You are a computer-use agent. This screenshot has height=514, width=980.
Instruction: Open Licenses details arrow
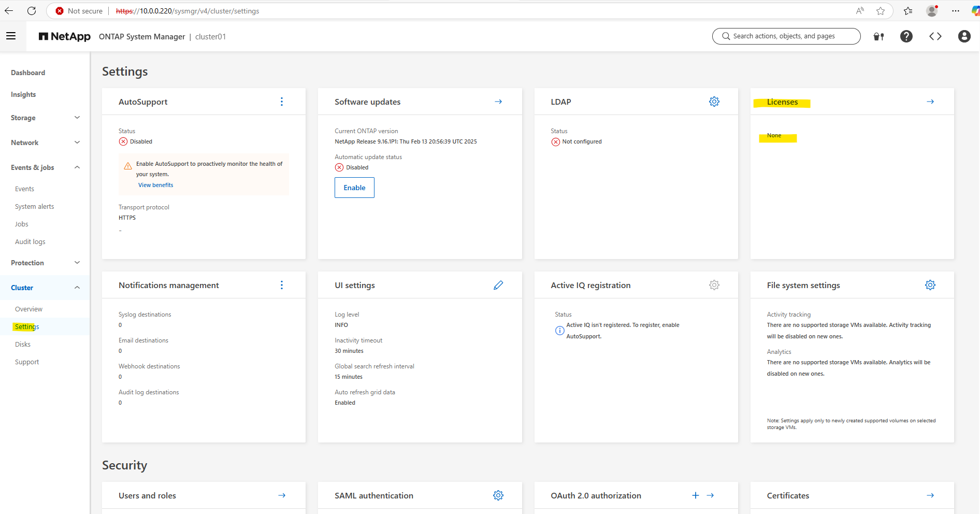930,102
